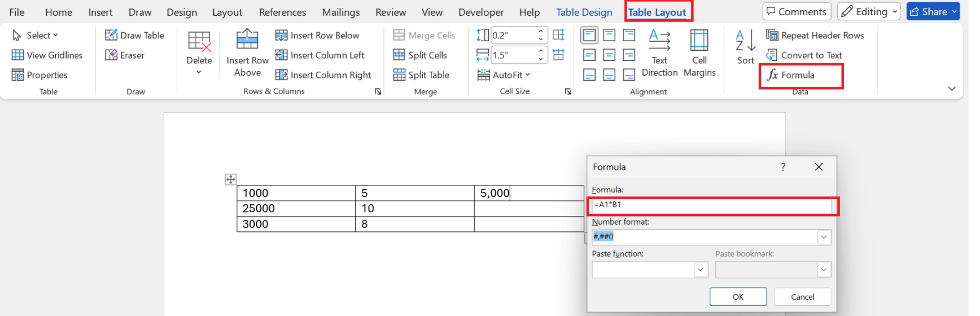Increase the row height with up stepper
Image resolution: width=980 pixels, height=316 pixels.
[541, 31]
